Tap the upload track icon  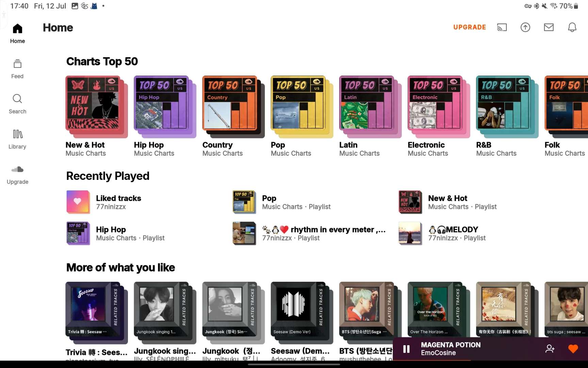tap(525, 27)
